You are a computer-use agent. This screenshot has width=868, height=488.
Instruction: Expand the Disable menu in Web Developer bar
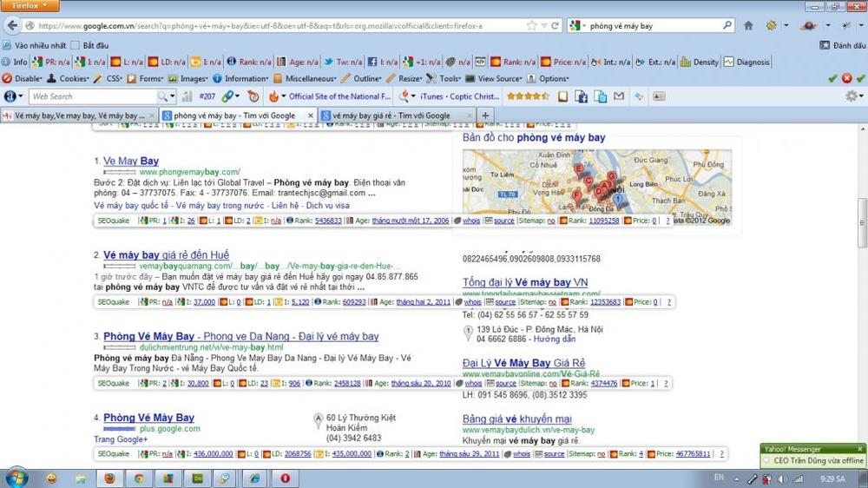(23, 79)
